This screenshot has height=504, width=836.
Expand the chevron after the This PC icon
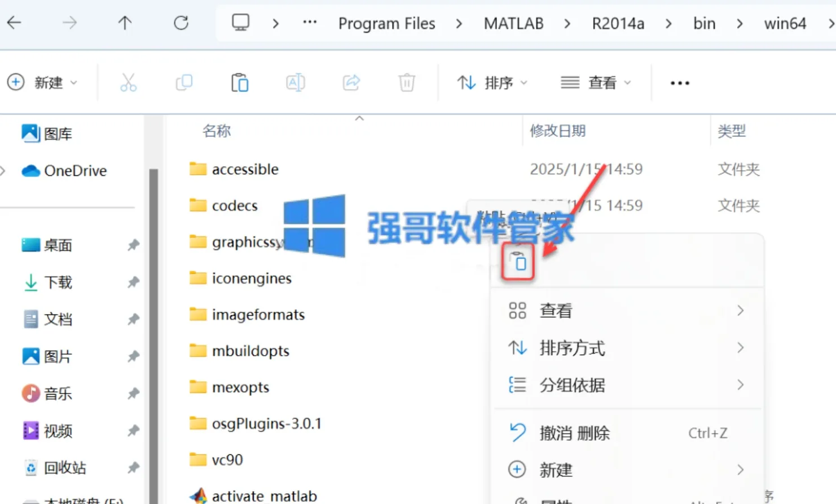pos(276,23)
